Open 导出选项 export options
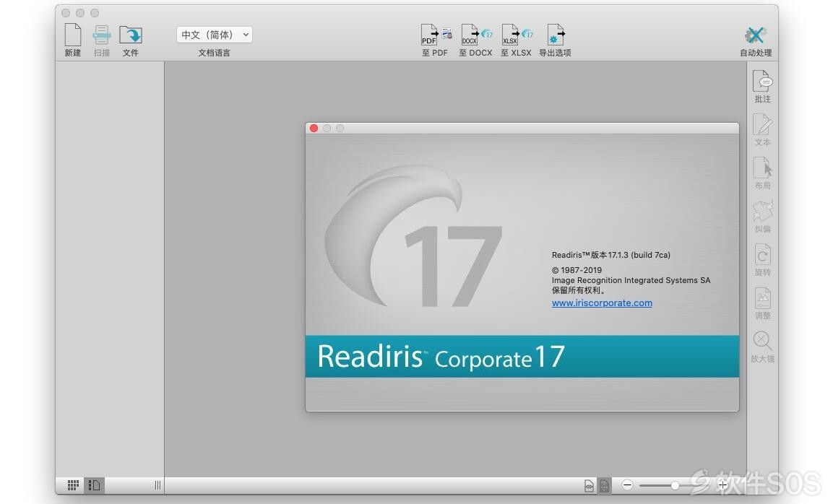The height and width of the screenshot is (504, 833). click(x=555, y=35)
